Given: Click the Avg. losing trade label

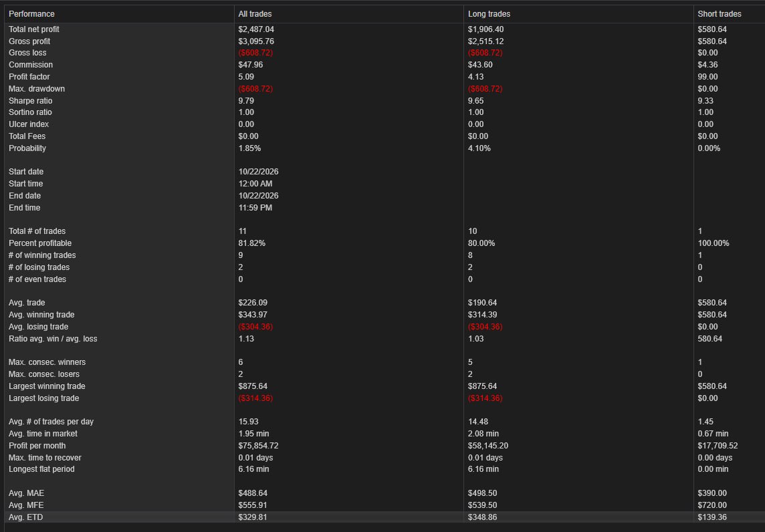Looking at the screenshot, I should pos(39,327).
